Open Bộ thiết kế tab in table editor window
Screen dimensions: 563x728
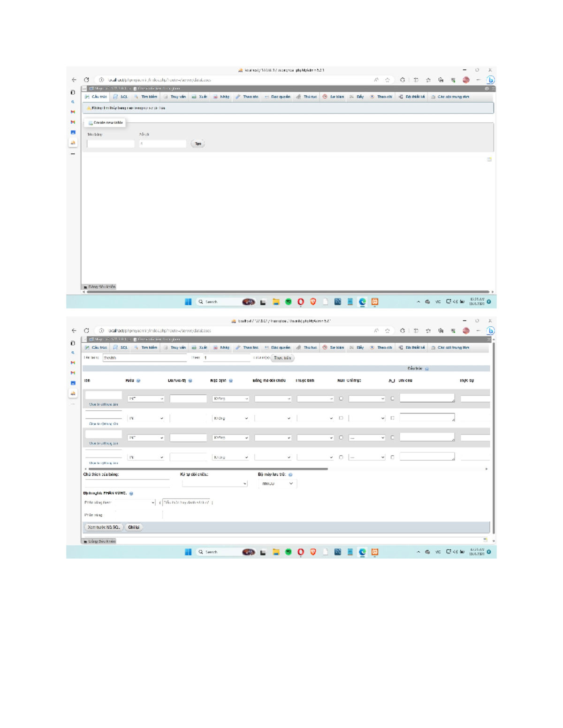pos(412,348)
